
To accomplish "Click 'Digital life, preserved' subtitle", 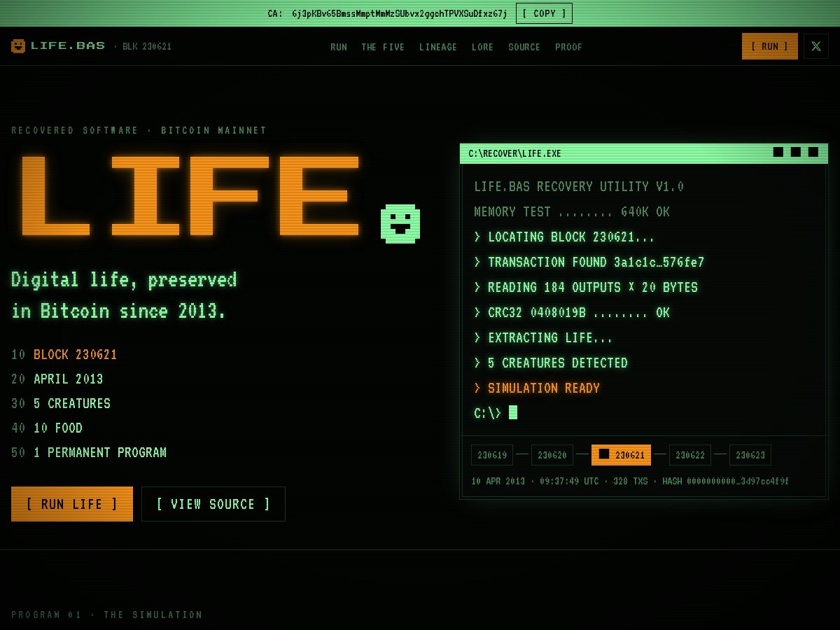I will pos(124,280).
